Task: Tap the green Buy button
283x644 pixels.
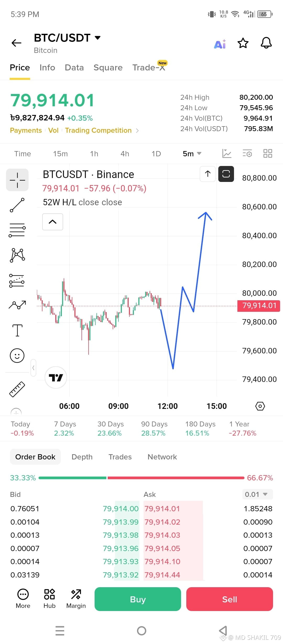Action: pos(138,599)
